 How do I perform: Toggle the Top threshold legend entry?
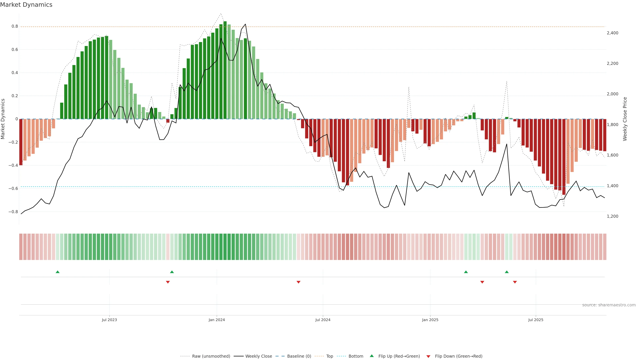point(330,356)
